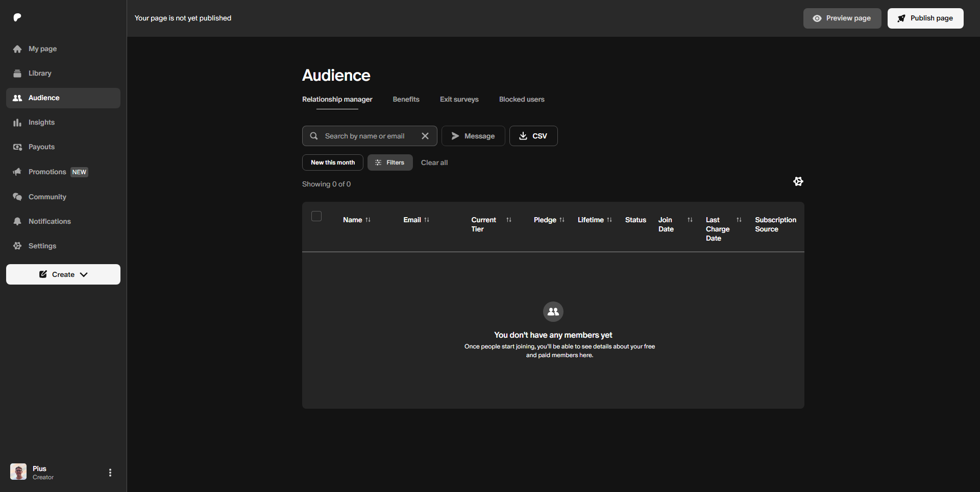Tick the select-all members checkbox
Screen dimensions: 980x492
(316, 216)
